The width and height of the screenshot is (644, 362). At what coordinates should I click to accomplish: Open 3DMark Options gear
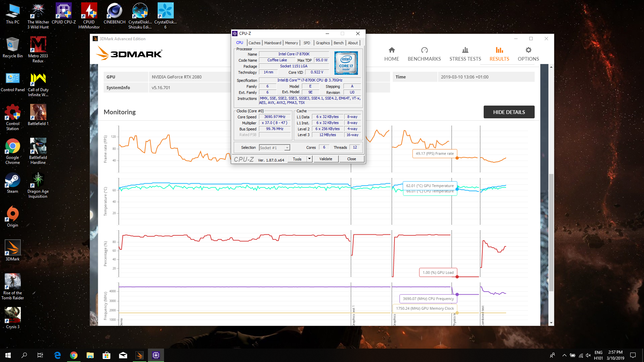528,50
